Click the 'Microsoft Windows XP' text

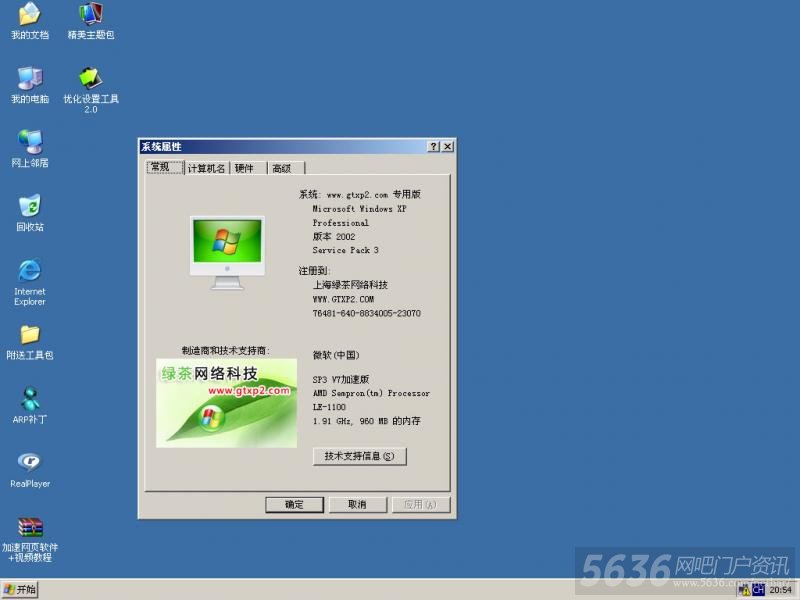coord(359,209)
